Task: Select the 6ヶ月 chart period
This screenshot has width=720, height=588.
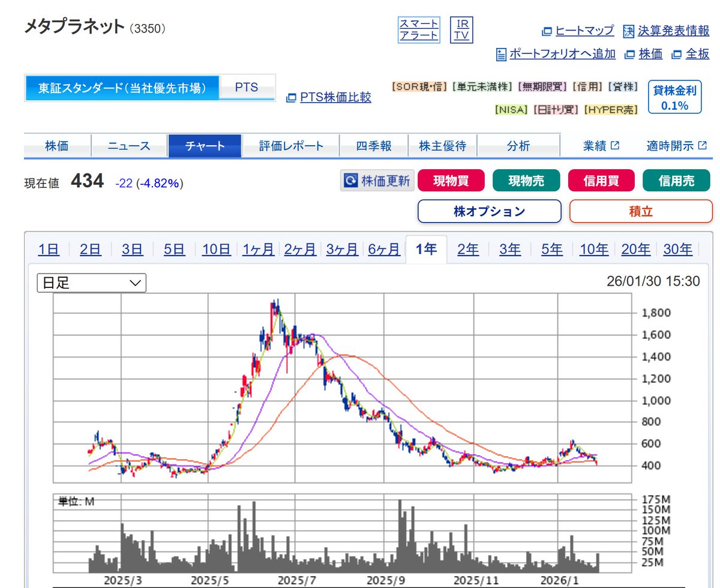Action: pos(384,249)
